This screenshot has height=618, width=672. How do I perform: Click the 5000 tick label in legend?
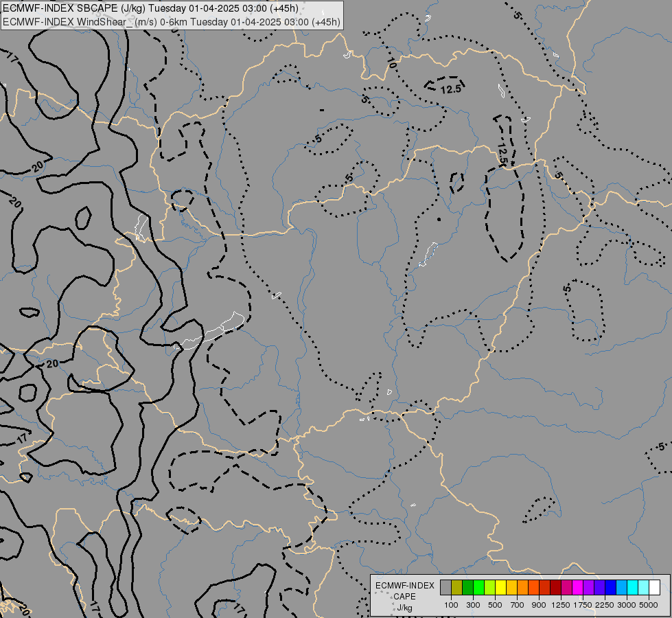(649, 605)
